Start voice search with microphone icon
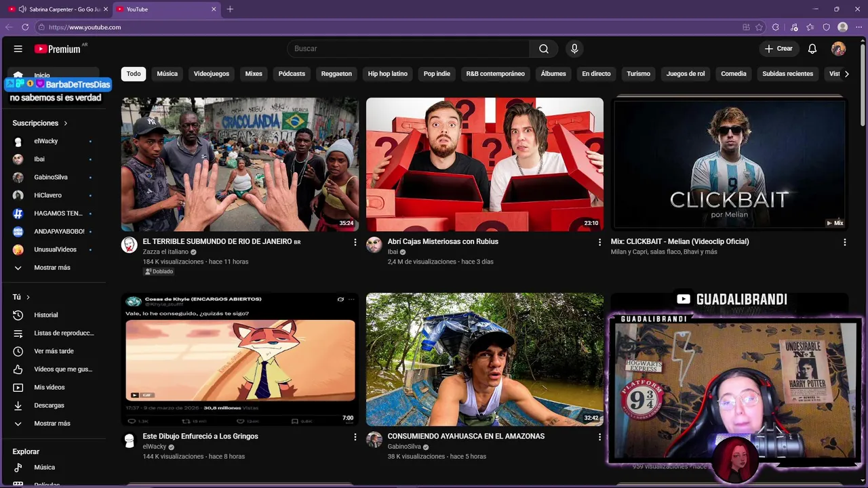The image size is (868, 488). point(574,49)
